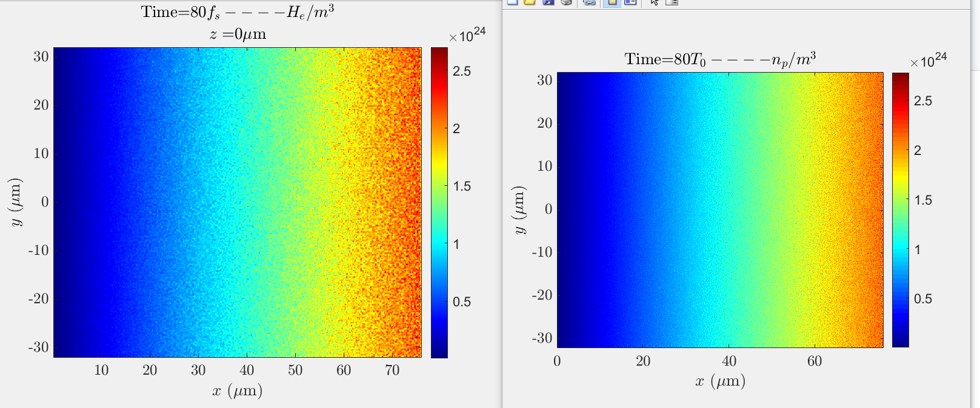
Task: Click the 2.5 tick on right colorbar
Action: (x=923, y=101)
